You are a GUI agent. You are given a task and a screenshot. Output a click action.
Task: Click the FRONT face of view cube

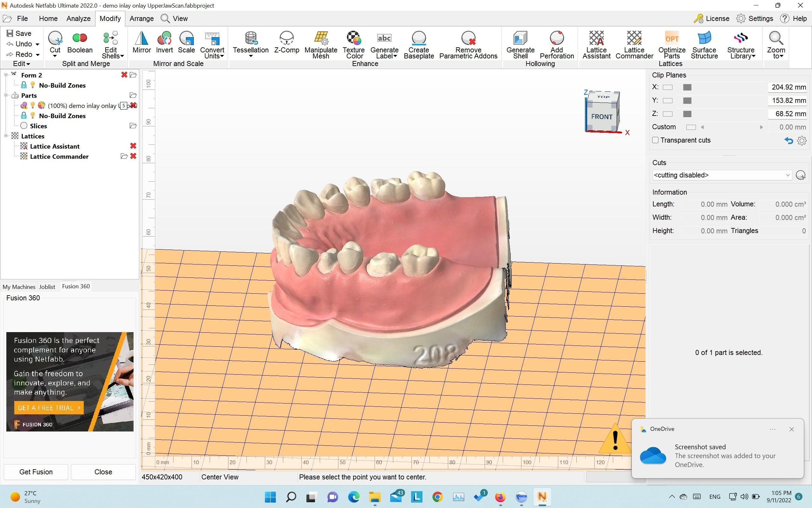601,117
